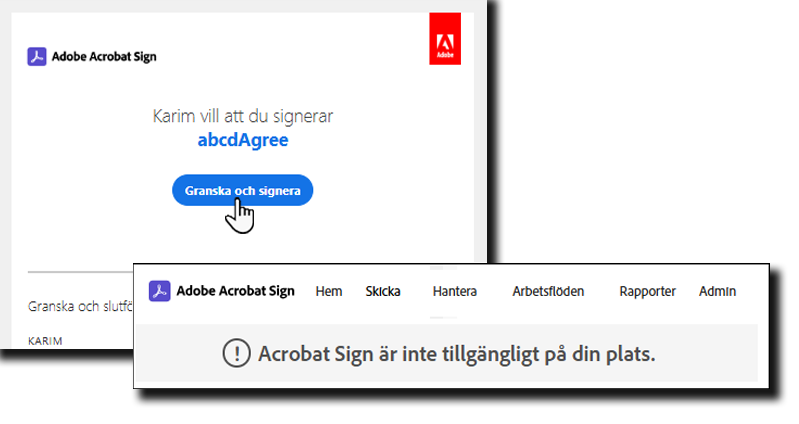
Task: Click the 'inte tillgängligt på din plats' message
Action: [457, 354]
